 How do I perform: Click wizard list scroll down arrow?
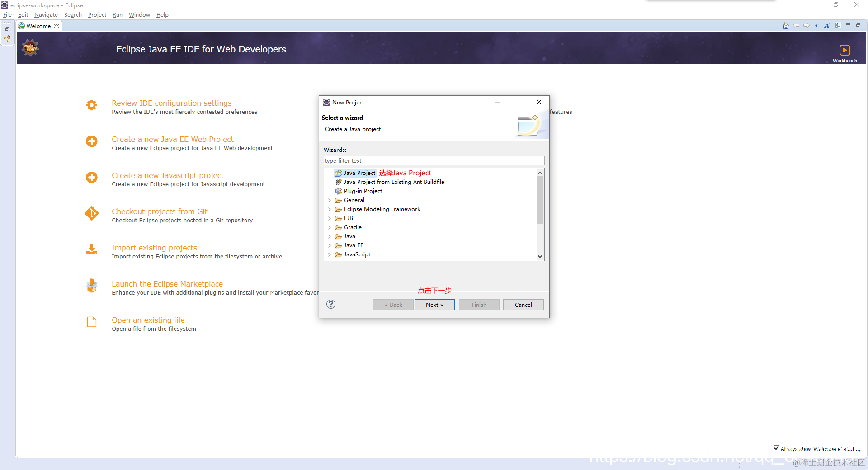pos(540,256)
